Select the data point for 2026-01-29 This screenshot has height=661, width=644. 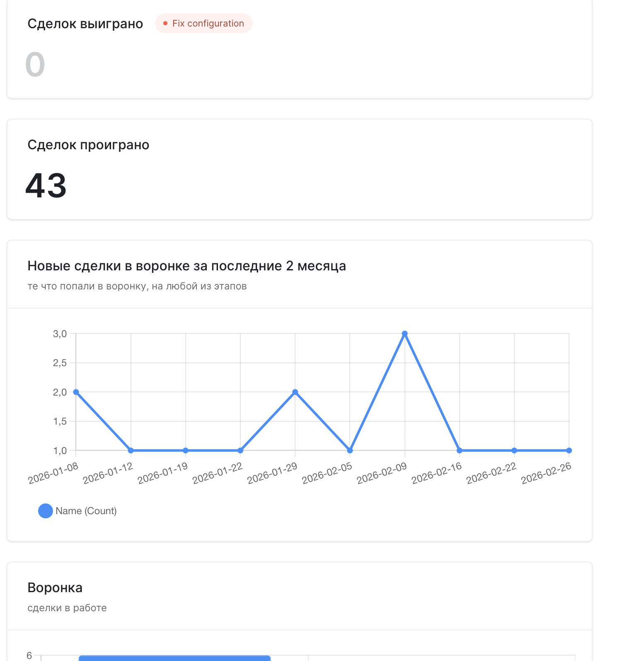point(295,392)
